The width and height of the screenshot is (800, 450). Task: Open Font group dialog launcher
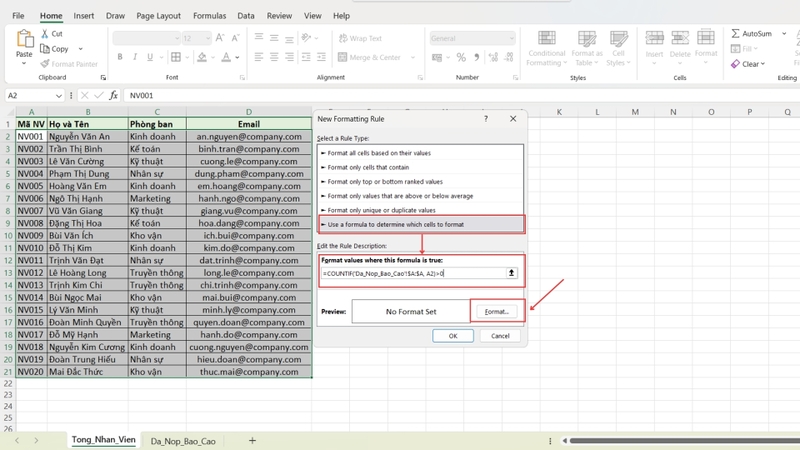tap(242, 78)
